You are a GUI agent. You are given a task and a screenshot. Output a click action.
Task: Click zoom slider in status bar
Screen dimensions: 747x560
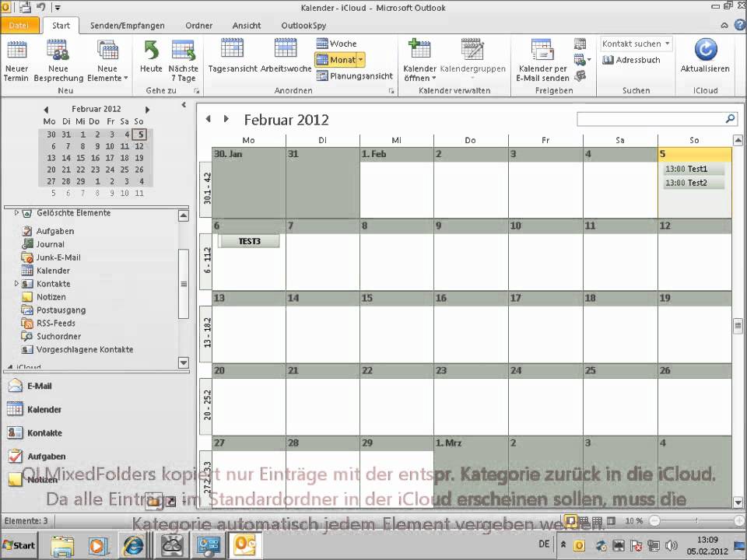695,521
